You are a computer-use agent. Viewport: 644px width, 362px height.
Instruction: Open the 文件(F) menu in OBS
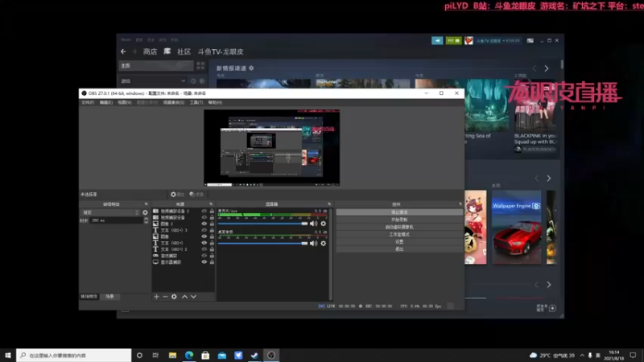[x=88, y=102]
